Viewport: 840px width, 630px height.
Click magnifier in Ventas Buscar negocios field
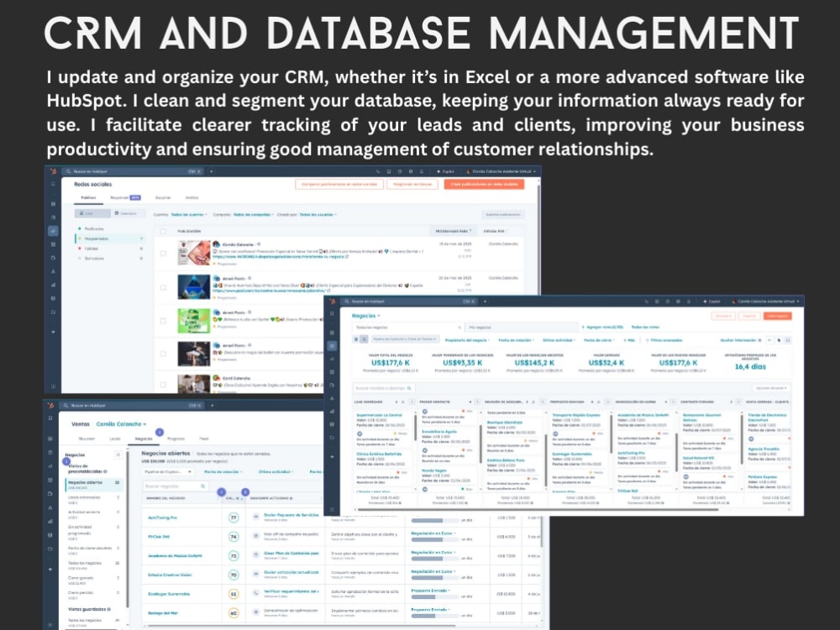click(x=203, y=486)
